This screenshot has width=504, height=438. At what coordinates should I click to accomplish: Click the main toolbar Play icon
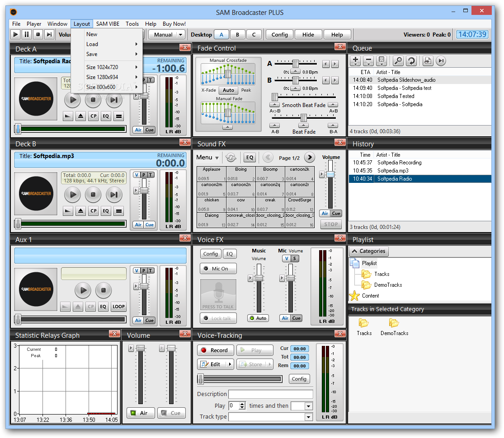click(x=15, y=34)
